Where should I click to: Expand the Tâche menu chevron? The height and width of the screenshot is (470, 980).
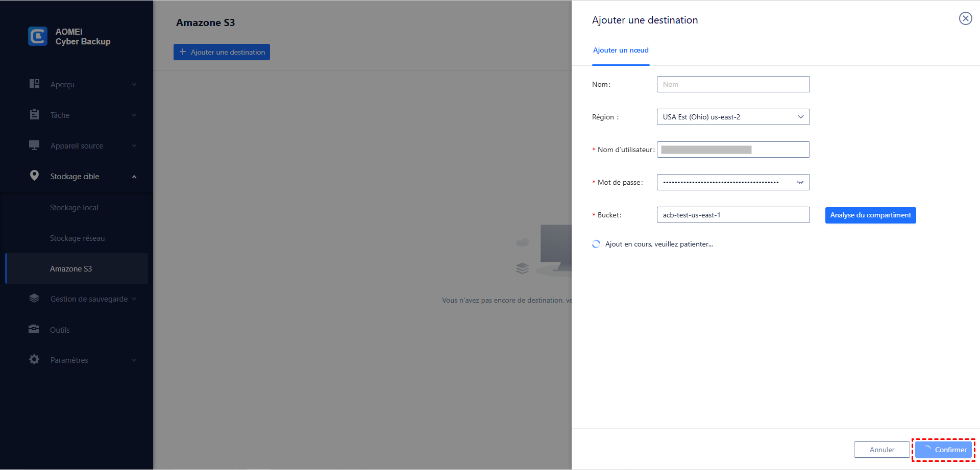tap(134, 115)
